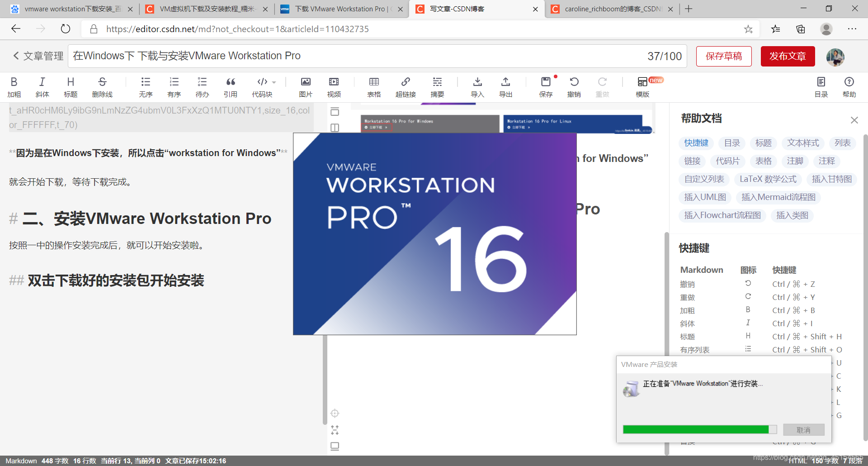868x466 pixels.
Task: Switch to 下载 VMware Workstation Pro tab
Action: coord(341,9)
